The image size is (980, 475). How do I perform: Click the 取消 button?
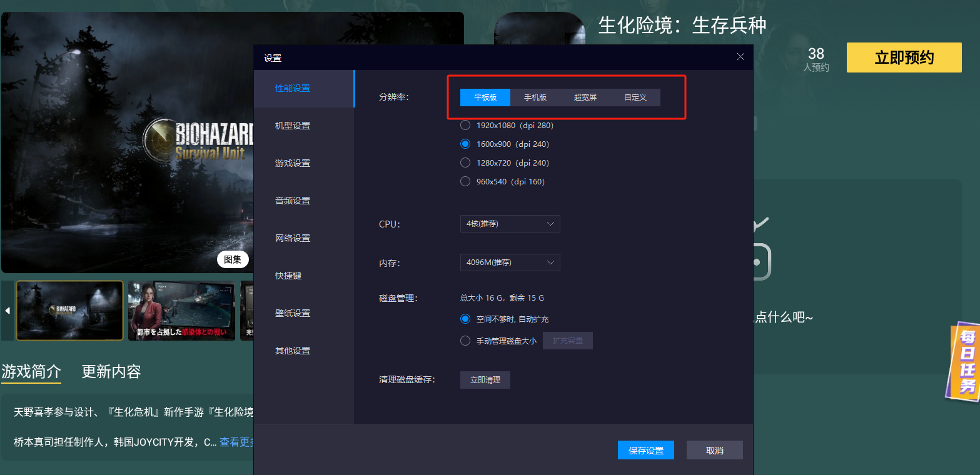(x=715, y=451)
